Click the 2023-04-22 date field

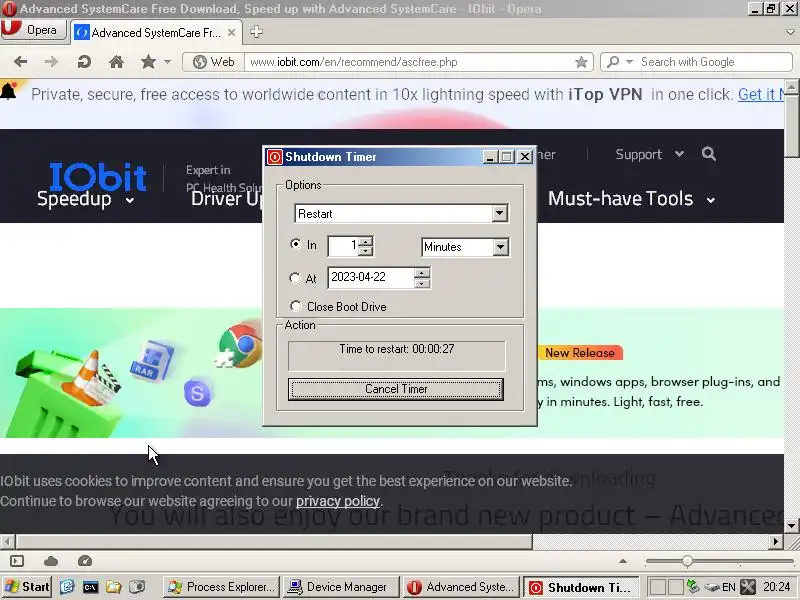(371, 278)
